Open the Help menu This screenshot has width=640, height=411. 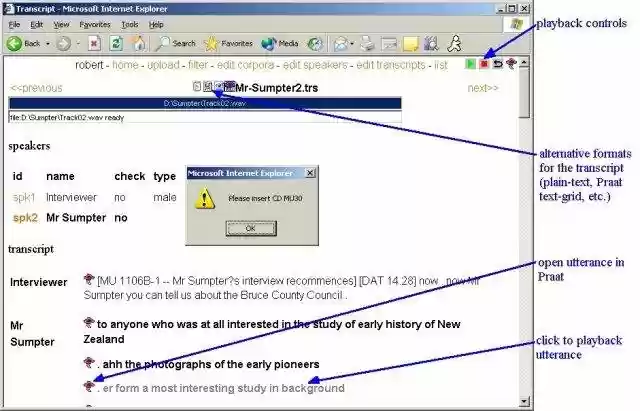click(x=156, y=24)
